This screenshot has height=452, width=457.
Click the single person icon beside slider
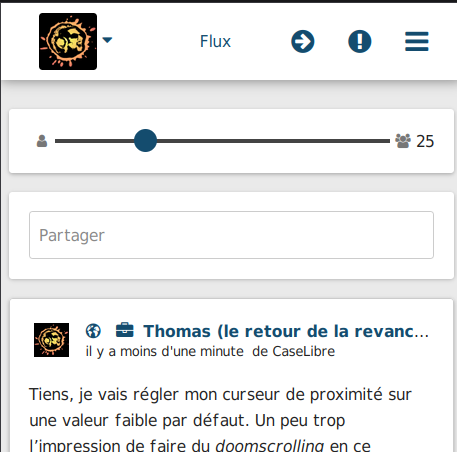pos(42,141)
